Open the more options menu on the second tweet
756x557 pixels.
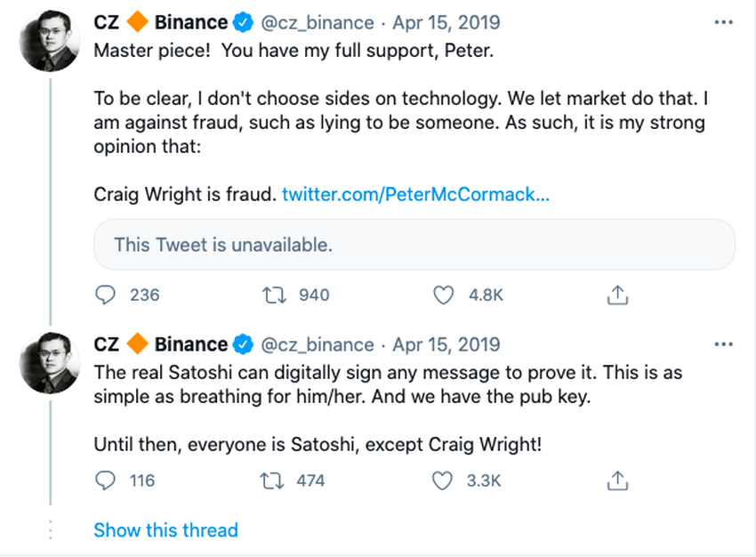(x=724, y=344)
